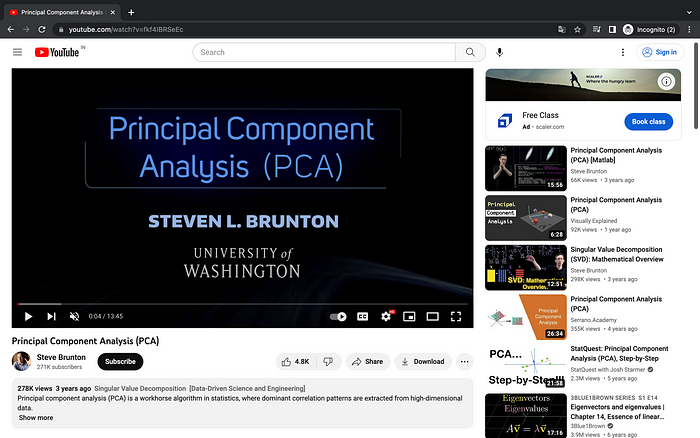Click the browser back arrow

pos(11,29)
